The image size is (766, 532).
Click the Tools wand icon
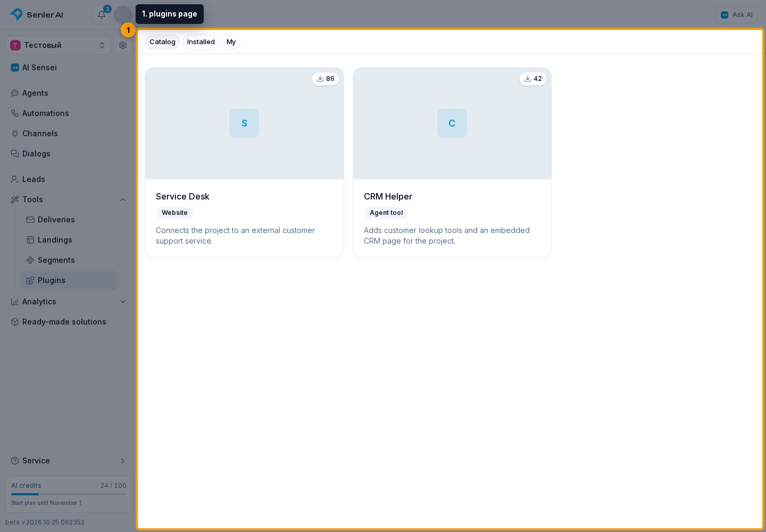pyautogui.click(x=15, y=199)
